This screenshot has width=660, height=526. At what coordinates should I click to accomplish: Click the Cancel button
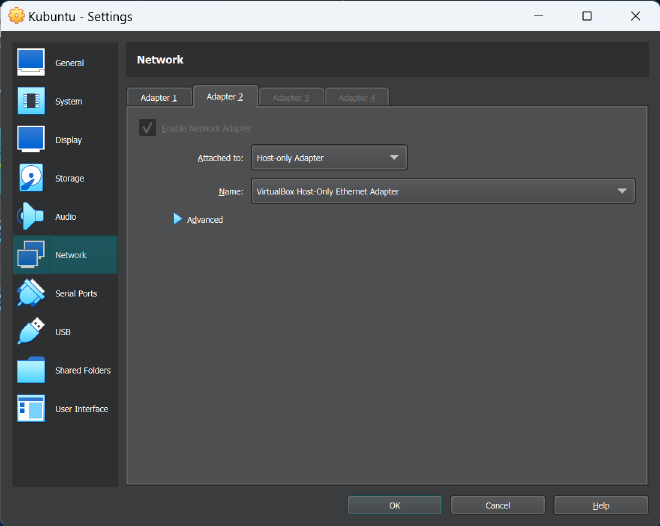[x=498, y=505]
